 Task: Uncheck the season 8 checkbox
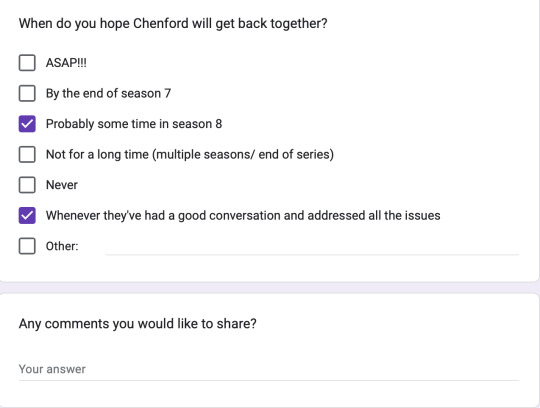click(x=27, y=124)
